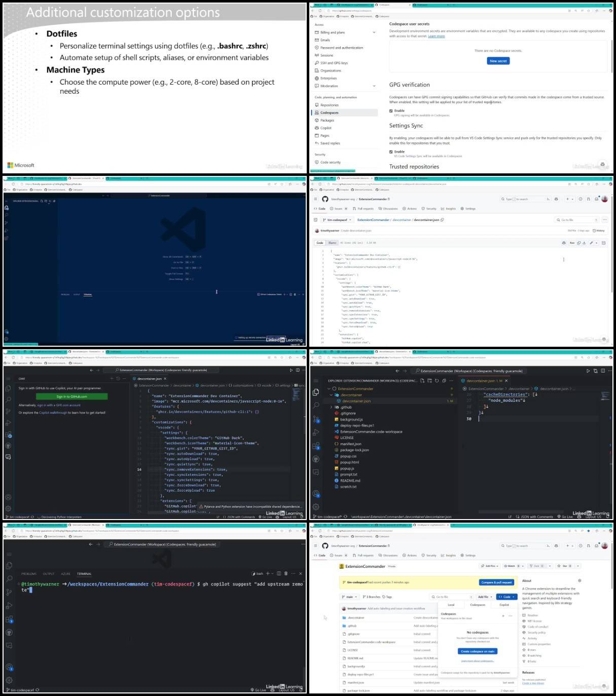Open Search view in the VS Code file-tree frame
The height and width of the screenshot is (696, 616).
pos(316,405)
